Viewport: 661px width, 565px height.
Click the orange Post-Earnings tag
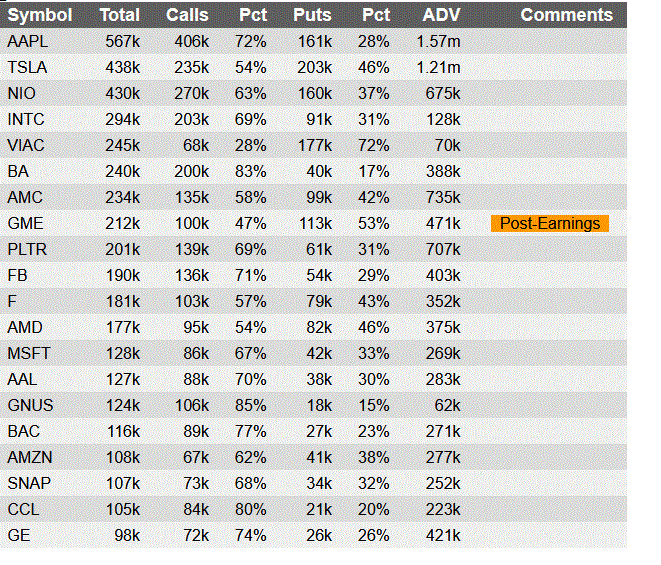click(x=550, y=223)
